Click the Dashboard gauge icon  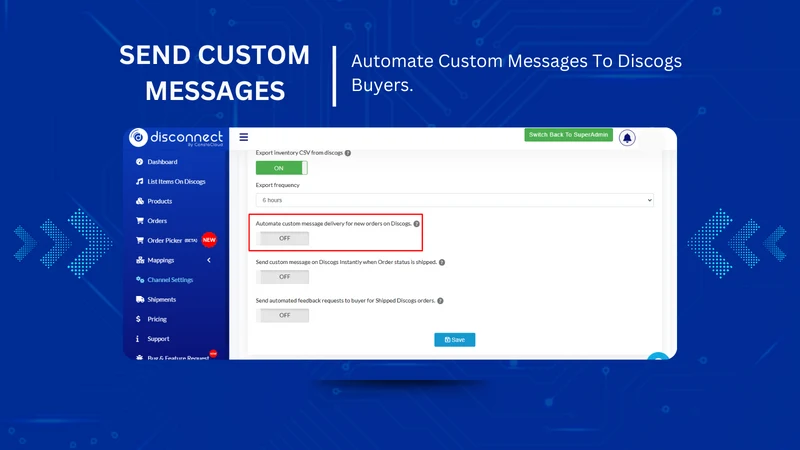click(139, 162)
